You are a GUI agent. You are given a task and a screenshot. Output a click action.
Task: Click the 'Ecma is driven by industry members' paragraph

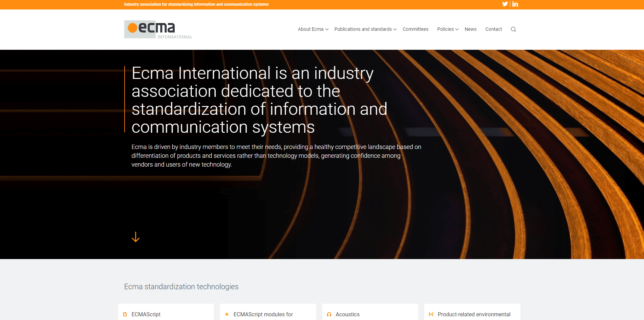[x=276, y=156]
